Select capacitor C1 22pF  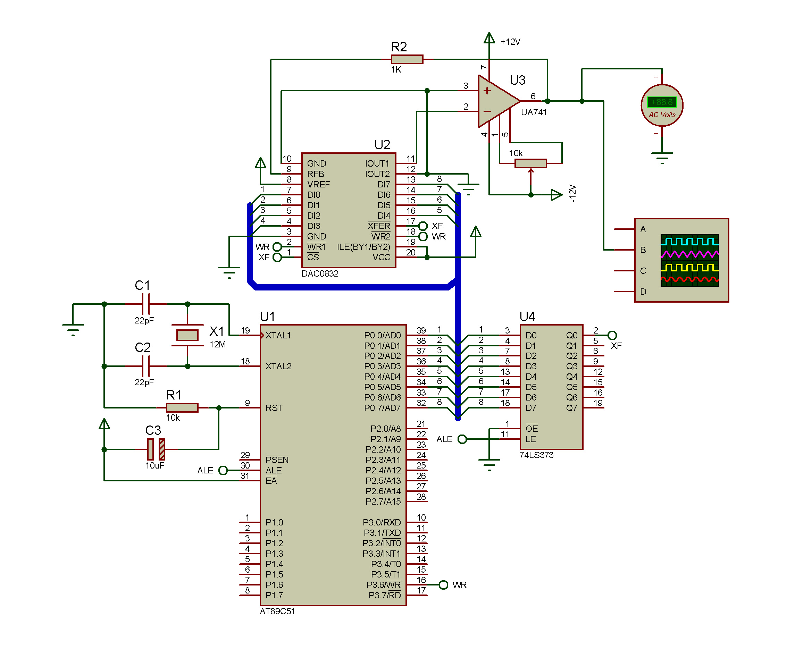click(145, 304)
